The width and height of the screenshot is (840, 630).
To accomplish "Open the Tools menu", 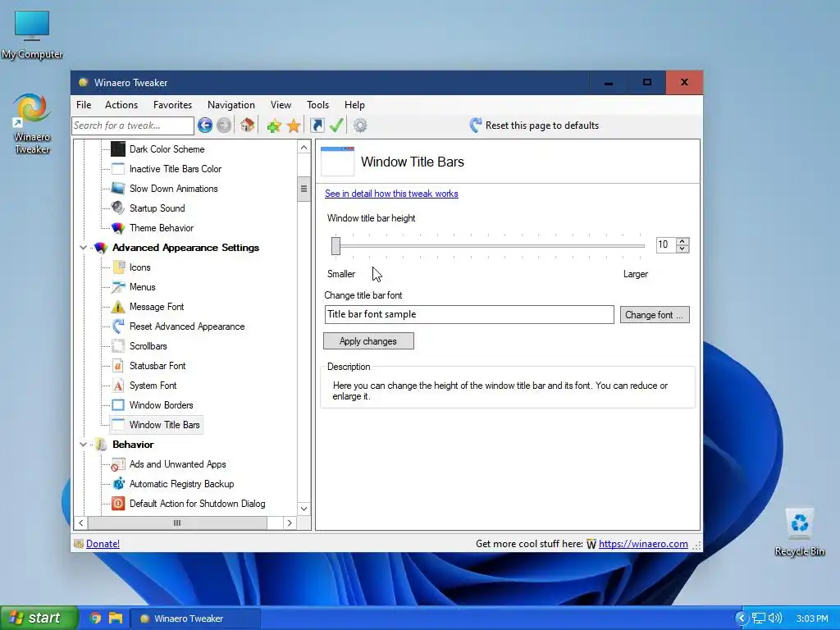I will tap(317, 105).
